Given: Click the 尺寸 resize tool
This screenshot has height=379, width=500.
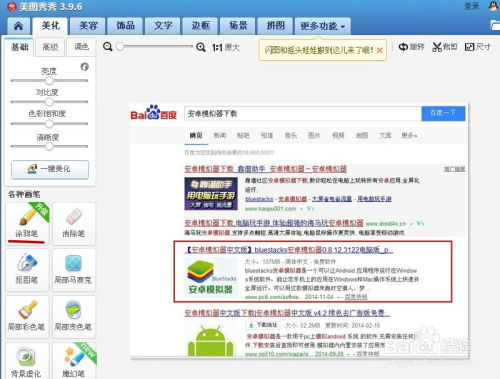Looking at the screenshot, I should tap(478, 47).
